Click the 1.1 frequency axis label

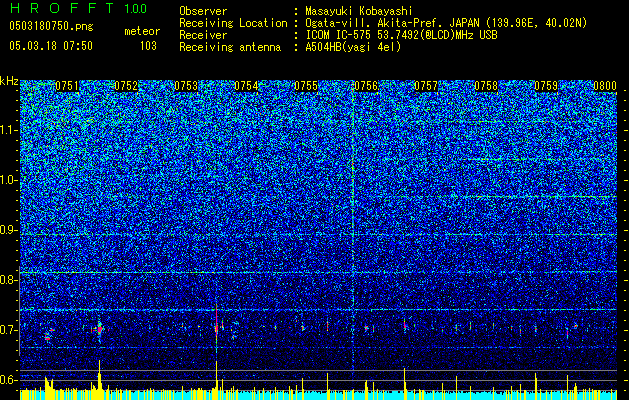(x=9, y=130)
